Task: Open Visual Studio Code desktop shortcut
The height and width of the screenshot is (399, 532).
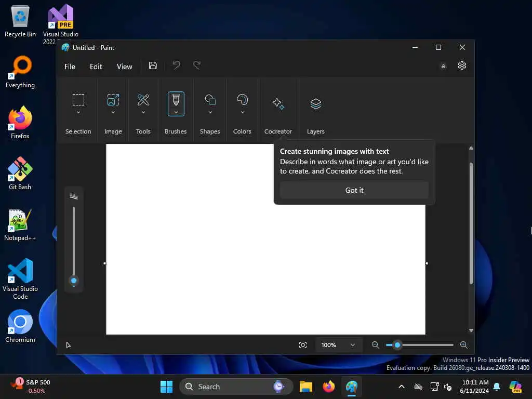Action: tap(20, 279)
